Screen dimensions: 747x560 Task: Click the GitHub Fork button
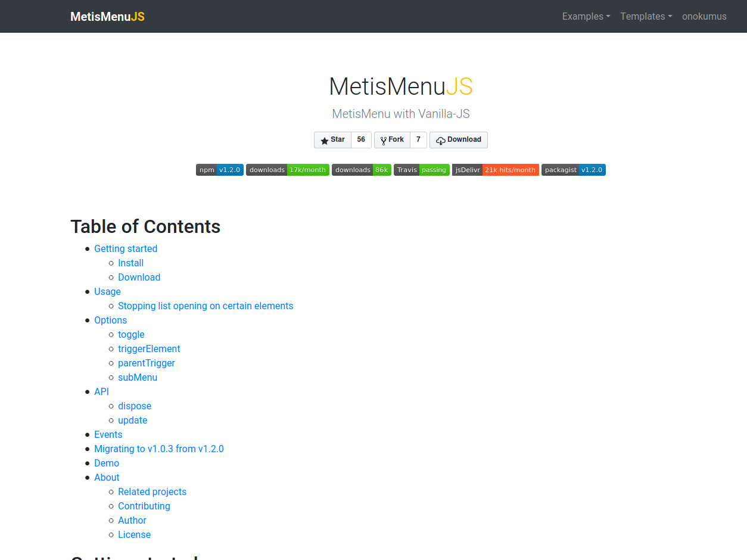[392, 140]
